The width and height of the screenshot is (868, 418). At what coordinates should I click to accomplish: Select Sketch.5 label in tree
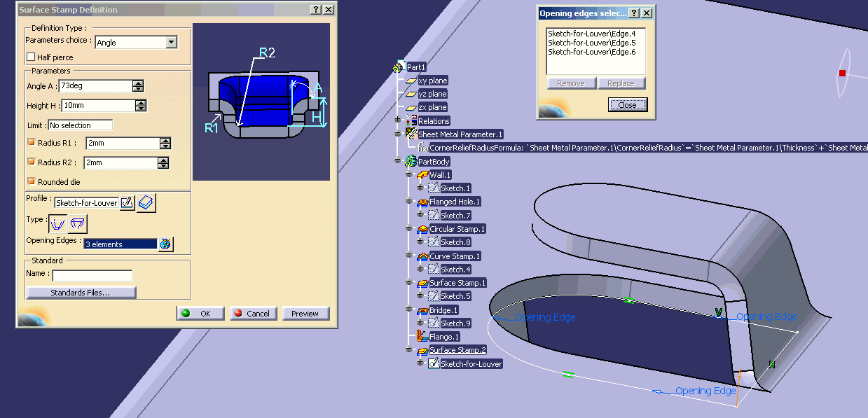[x=455, y=296]
